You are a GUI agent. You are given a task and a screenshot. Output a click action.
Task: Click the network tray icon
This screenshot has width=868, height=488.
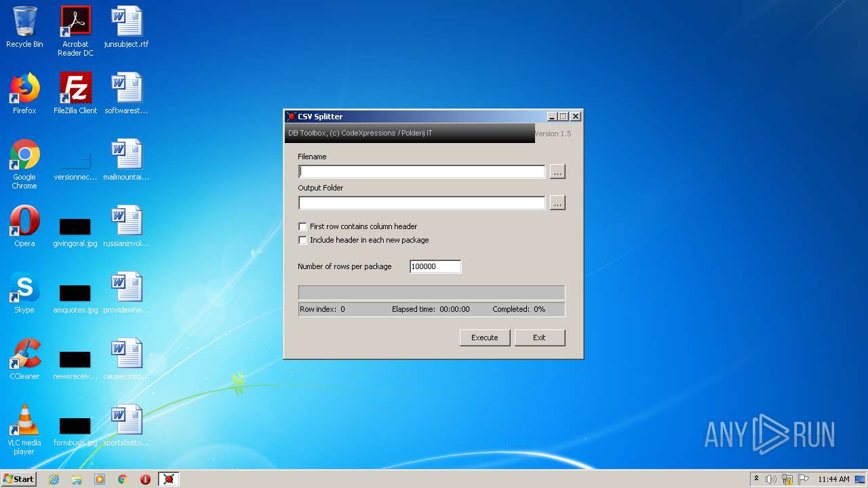point(787,479)
